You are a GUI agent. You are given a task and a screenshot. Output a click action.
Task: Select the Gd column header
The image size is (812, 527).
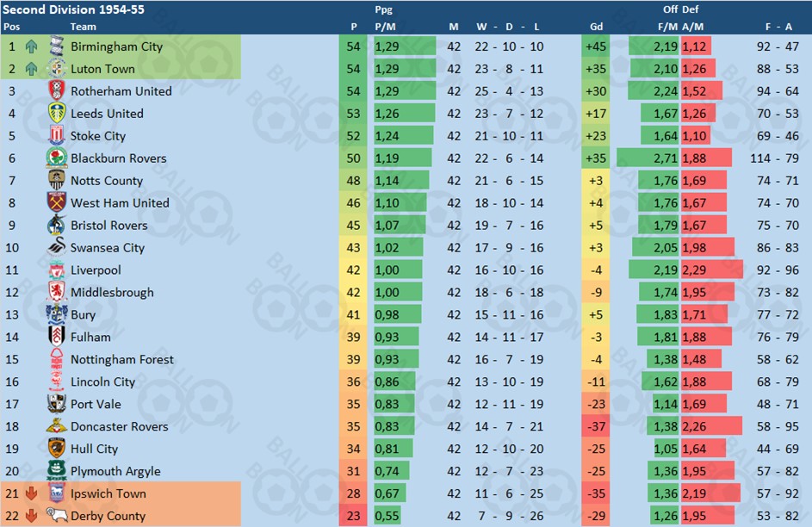tap(596, 27)
